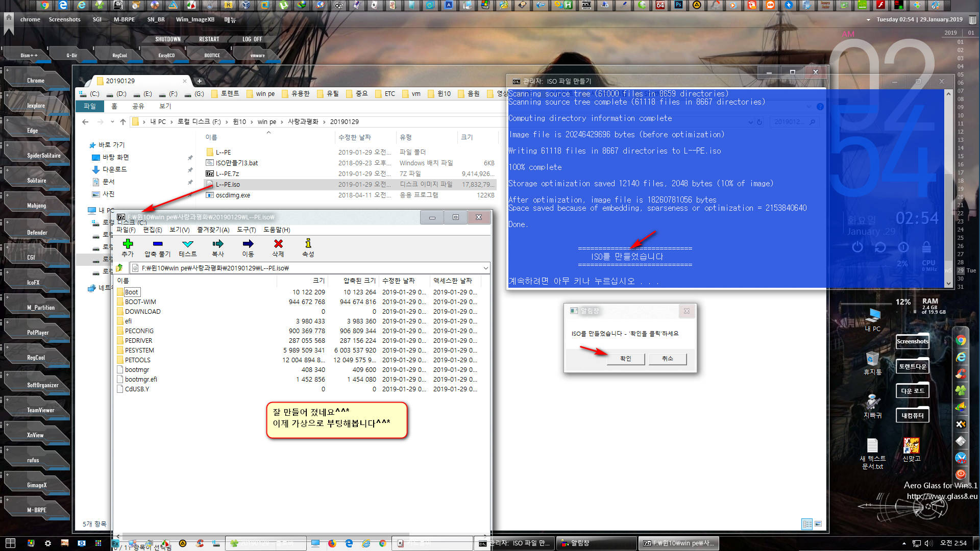Open 편집(E) menu in 7-Zip
The height and width of the screenshot is (551, 980).
pyautogui.click(x=153, y=230)
